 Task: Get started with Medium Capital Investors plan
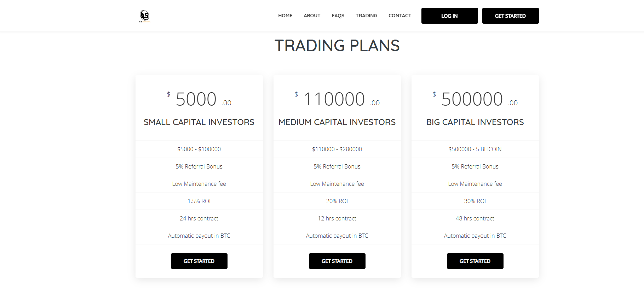(x=337, y=261)
